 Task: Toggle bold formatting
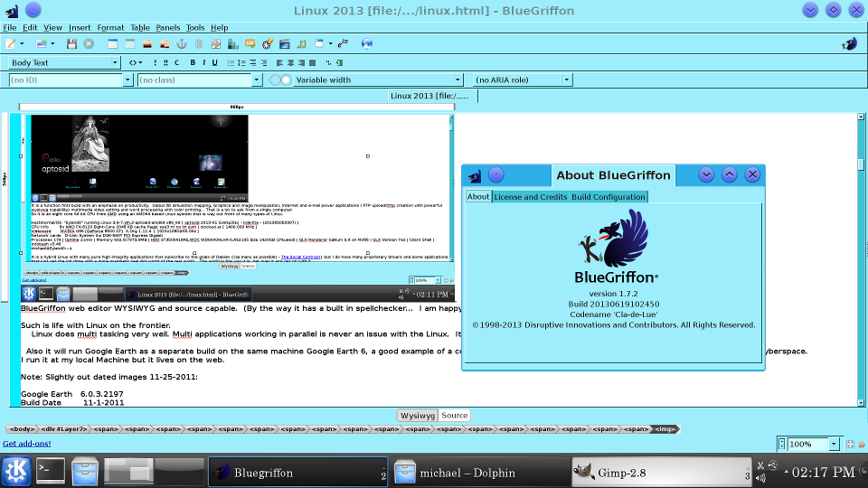click(x=193, y=63)
